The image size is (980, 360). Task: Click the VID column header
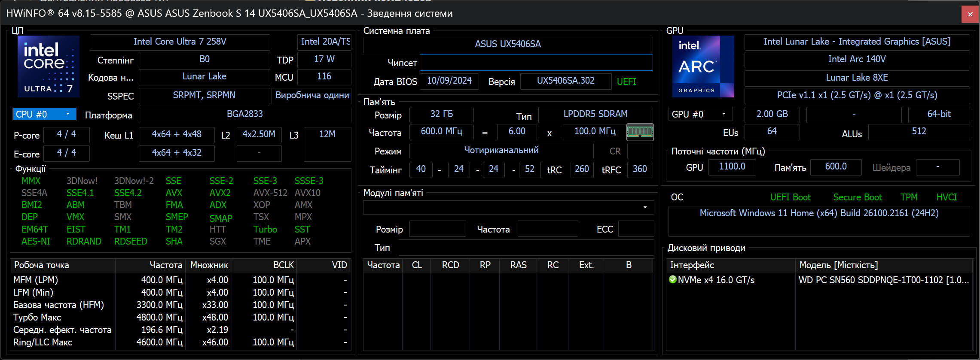click(323, 265)
